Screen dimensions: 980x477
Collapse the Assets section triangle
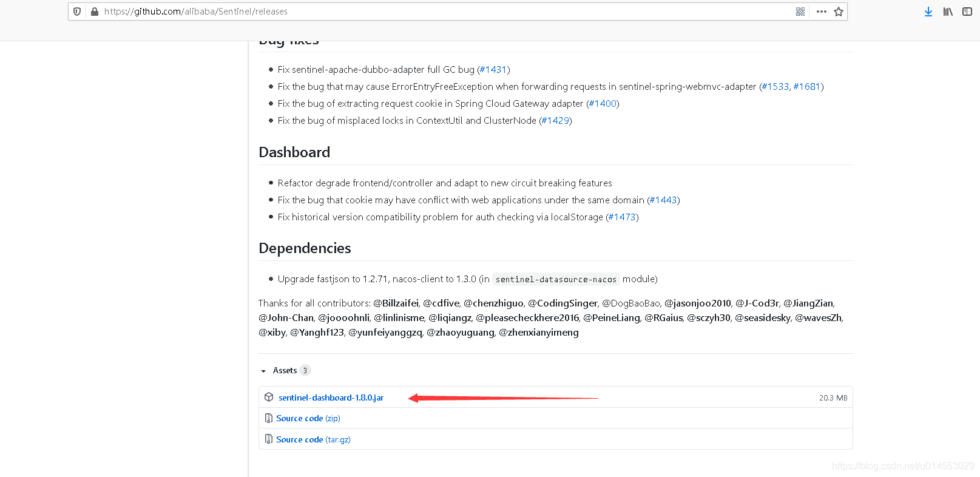(x=263, y=371)
